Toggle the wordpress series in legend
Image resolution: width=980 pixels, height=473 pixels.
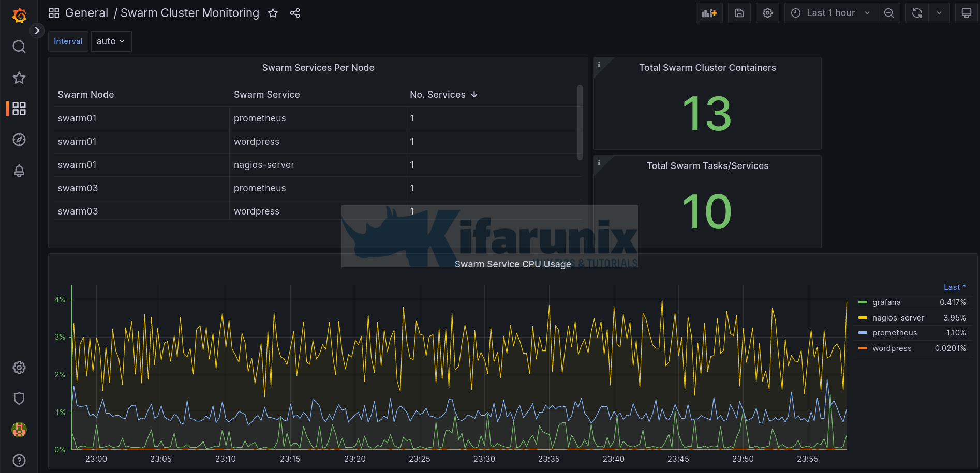(892, 348)
